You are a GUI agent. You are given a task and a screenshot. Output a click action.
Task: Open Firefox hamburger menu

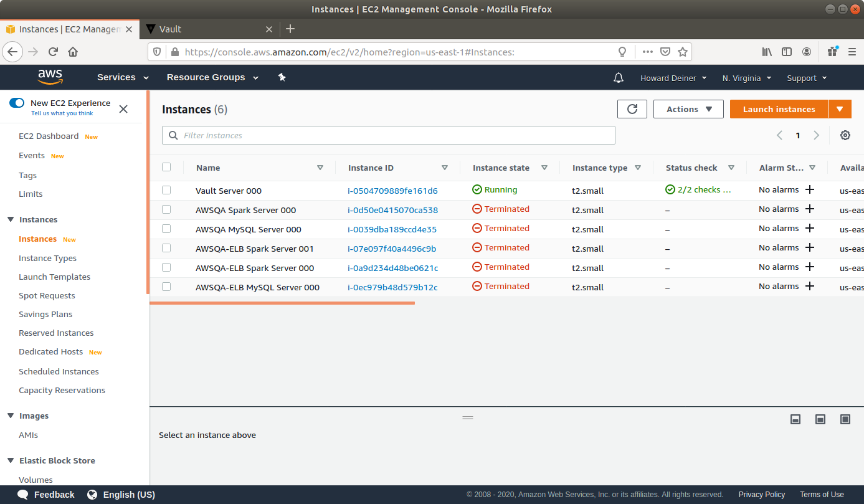coord(852,52)
